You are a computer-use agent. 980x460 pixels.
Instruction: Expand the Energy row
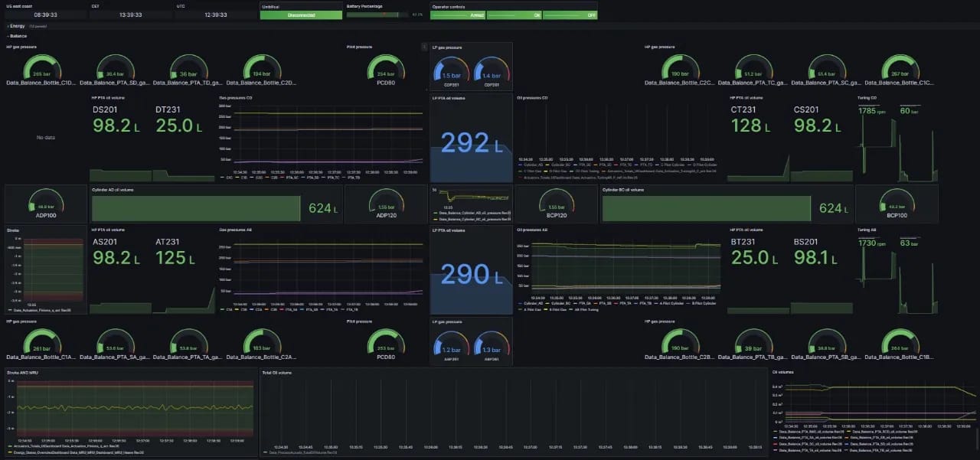(17, 26)
